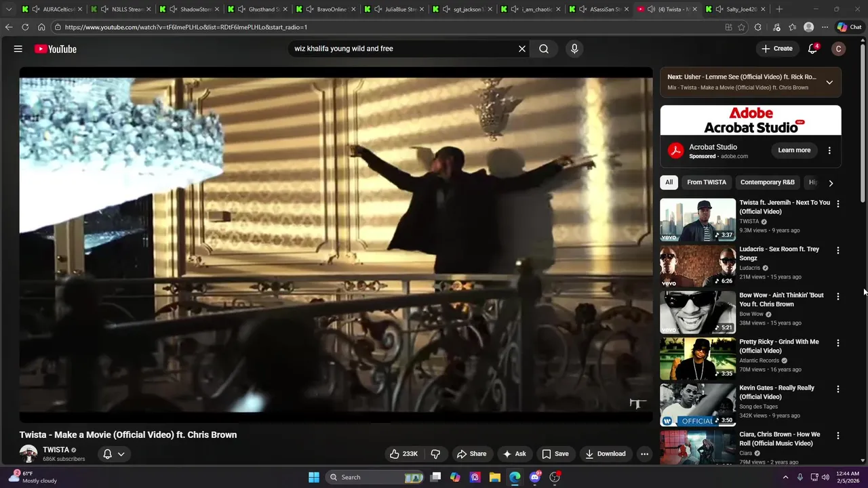Open Ciara How We Roll video title
This screenshot has width=868, height=488.
pos(779,439)
